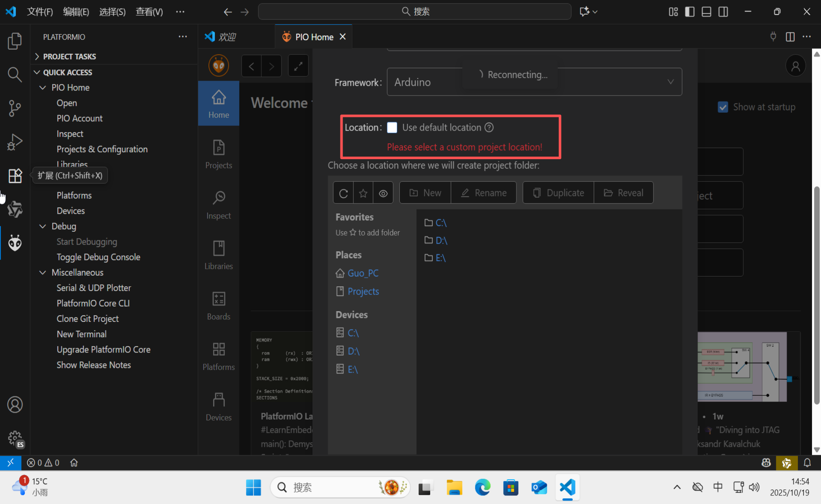Image resolution: width=821 pixels, height=504 pixels.
Task: Open the Projects link under Places
Action: (363, 291)
